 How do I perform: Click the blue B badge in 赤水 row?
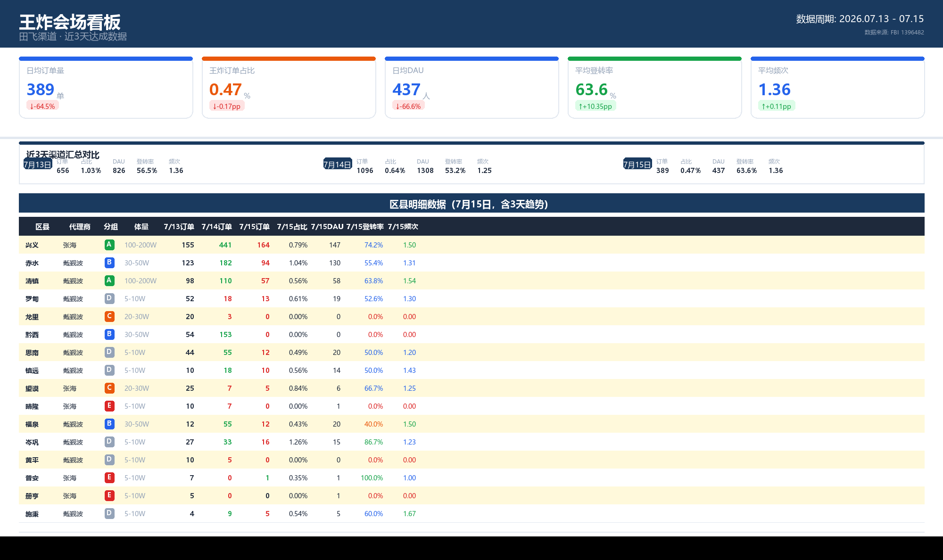point(109,263)
